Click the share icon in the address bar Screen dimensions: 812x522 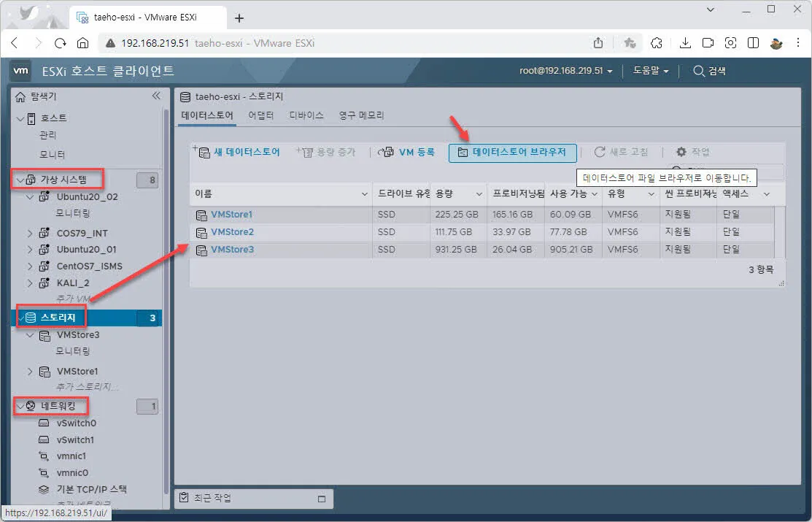pyautogui.click(x=598, y=42)
